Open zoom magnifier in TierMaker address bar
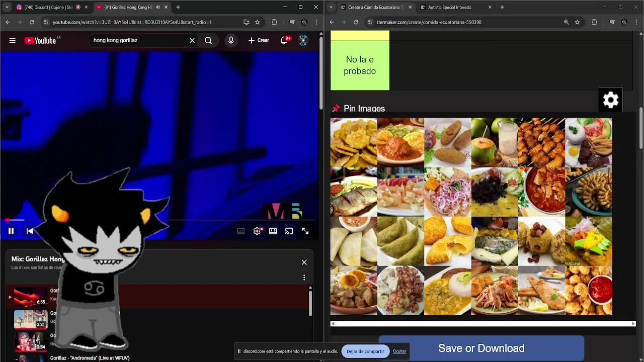644x362 pixels. (x=566, y=22)
